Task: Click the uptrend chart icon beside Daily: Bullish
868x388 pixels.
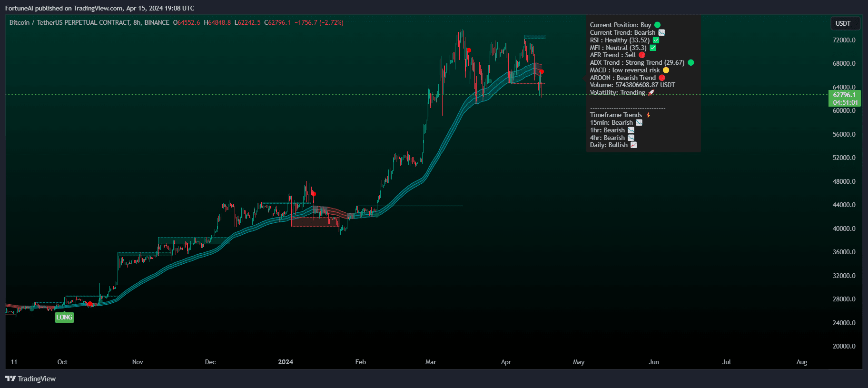Action: coord(634,145)
